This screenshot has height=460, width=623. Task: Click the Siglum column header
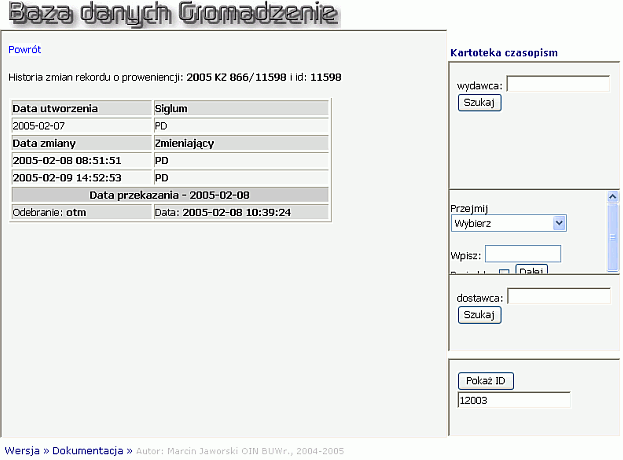click(x=241, y=108)
